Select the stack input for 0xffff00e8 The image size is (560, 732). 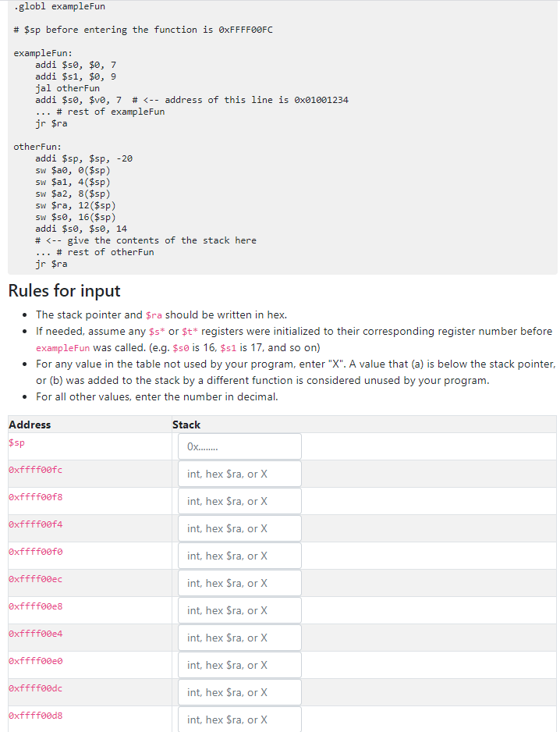click(239, 610)
